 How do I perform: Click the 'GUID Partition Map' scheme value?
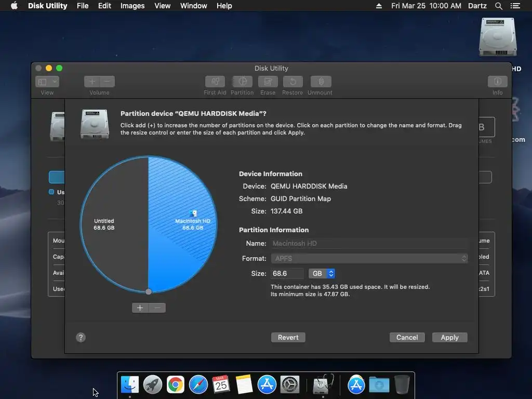point(301,199)
